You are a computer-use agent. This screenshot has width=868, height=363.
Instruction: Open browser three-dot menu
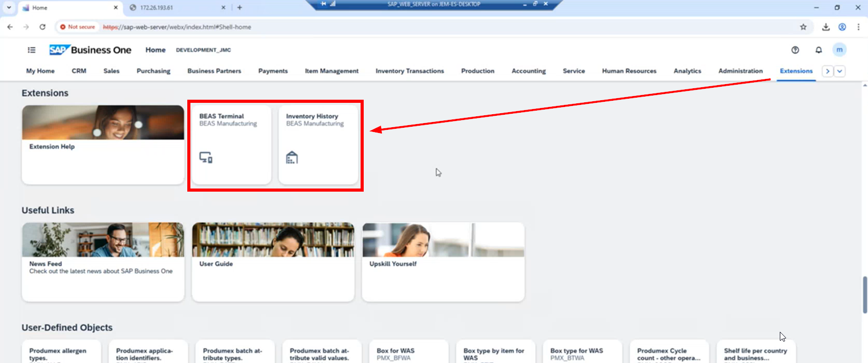tap(858, 27)
